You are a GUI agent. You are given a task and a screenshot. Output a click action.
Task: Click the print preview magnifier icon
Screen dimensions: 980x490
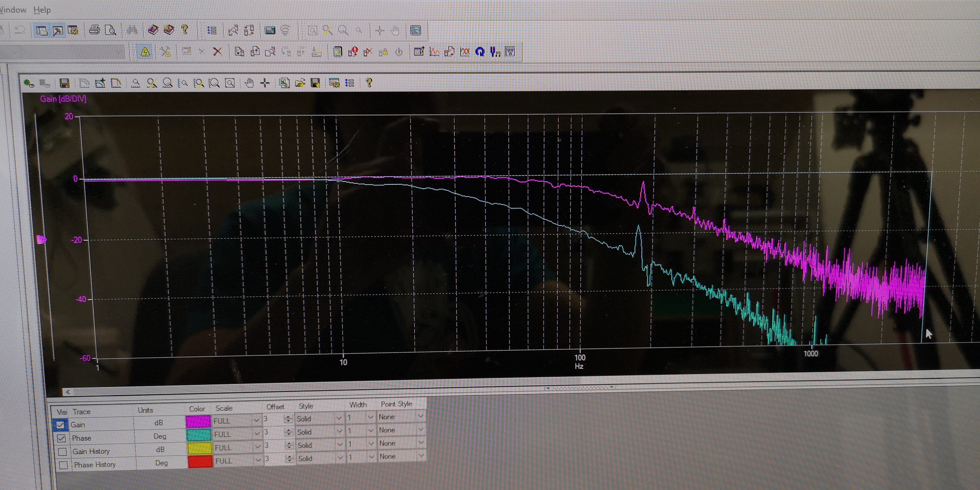pos(110,30)
